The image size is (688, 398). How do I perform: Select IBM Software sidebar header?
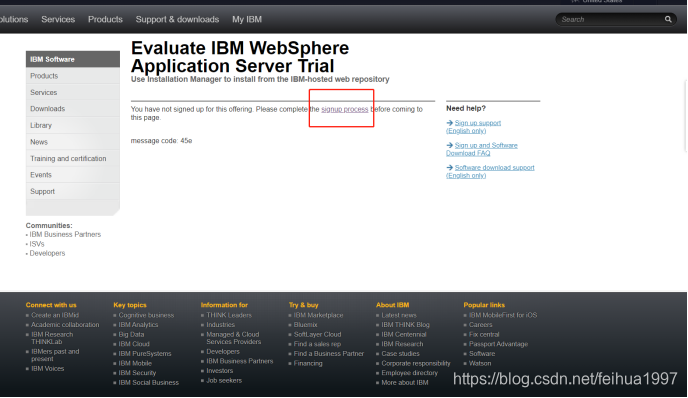73,59
